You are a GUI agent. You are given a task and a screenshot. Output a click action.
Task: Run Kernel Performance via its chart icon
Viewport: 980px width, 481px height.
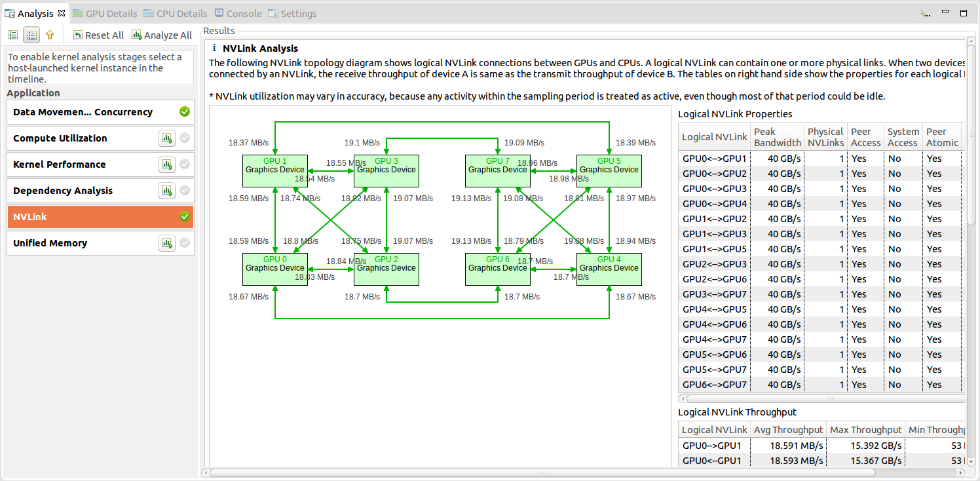167,164
